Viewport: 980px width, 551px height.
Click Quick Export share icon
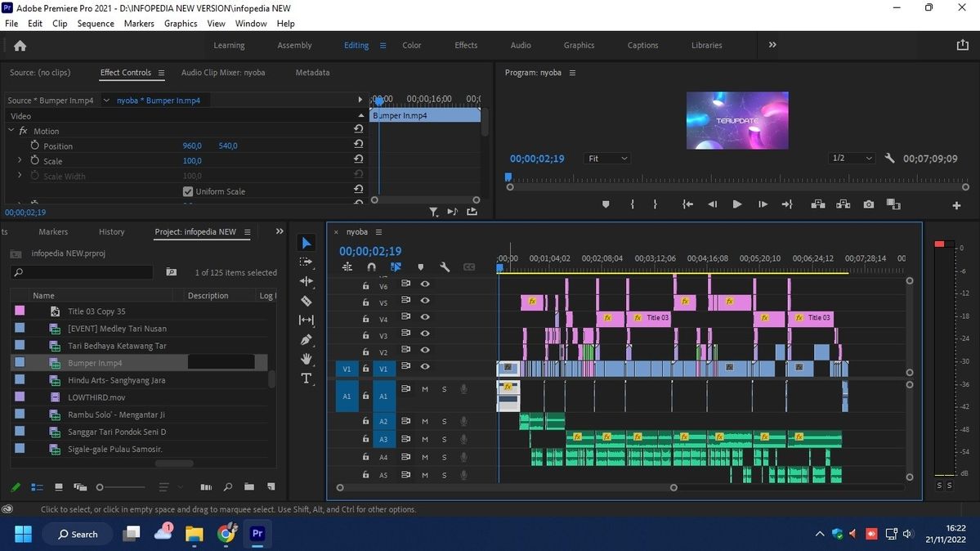click(963, 45)
